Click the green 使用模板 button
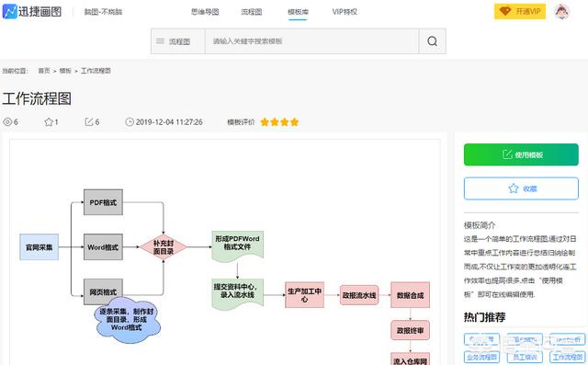Viewport: 588px width, 365px height. (521, 154)
